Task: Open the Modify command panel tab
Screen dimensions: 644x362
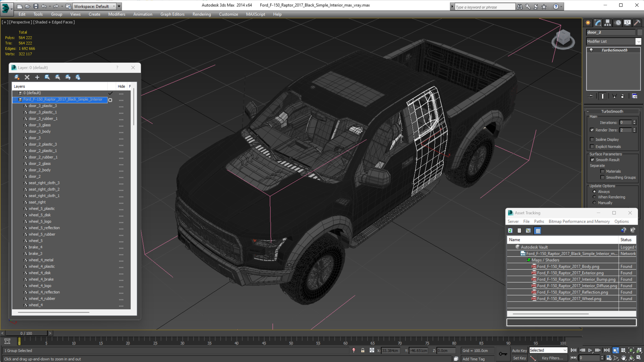Action: pyautogui.click(x=598, y=23)
